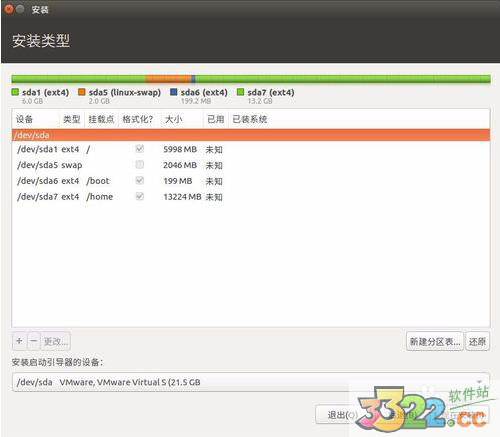Open the boot loader device dropdown
500x437 pixels.
point(251,382)
